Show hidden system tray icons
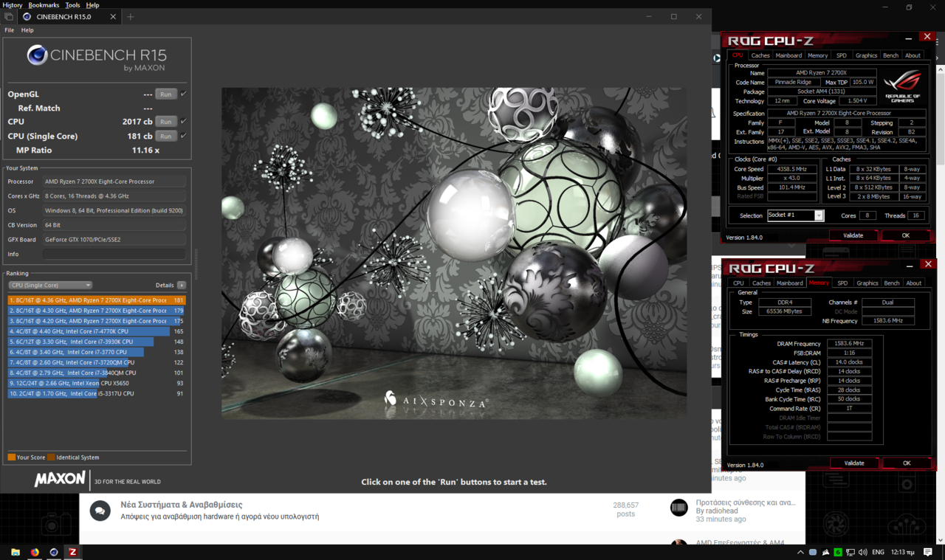This screenshot has height=560, width=945. point(800,552)
